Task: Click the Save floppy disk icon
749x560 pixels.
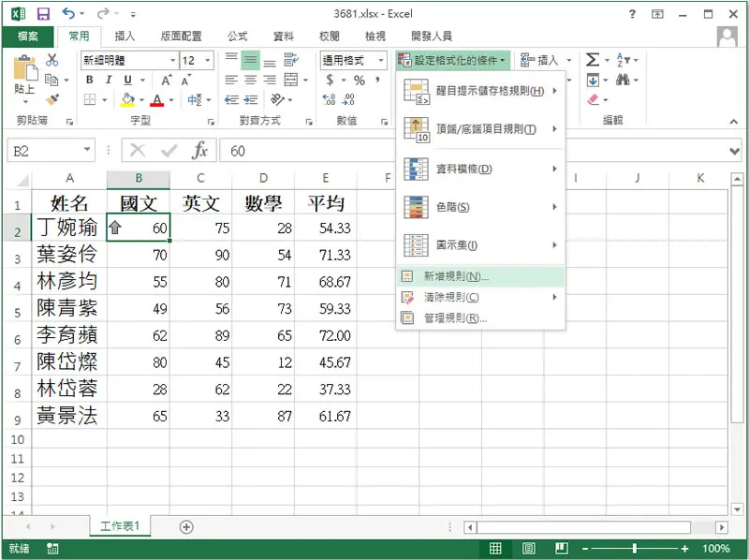Action: (x=43, y=14)
